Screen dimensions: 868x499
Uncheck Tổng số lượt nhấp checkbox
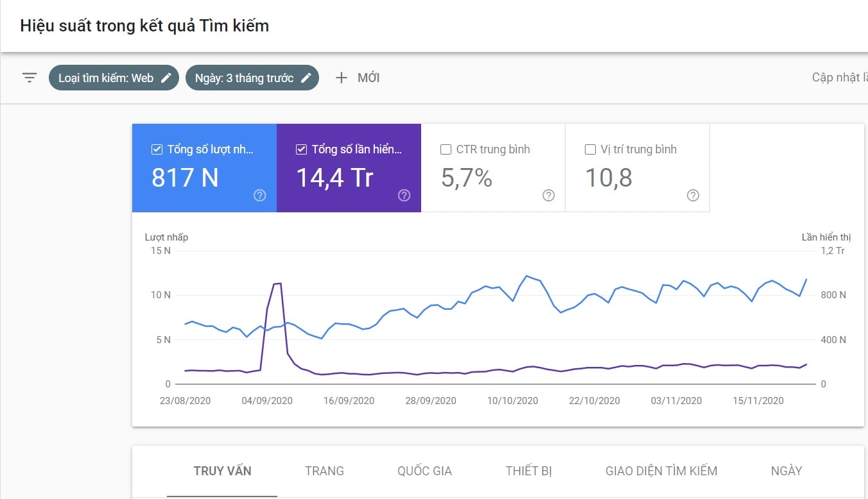[157, 149]
